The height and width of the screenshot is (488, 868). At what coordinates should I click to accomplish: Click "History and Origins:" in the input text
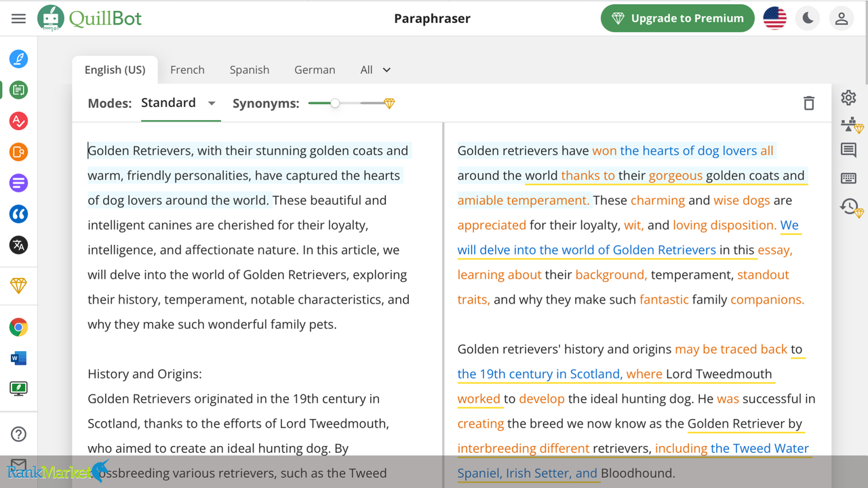pyautogui.click(x=144, y=374)
